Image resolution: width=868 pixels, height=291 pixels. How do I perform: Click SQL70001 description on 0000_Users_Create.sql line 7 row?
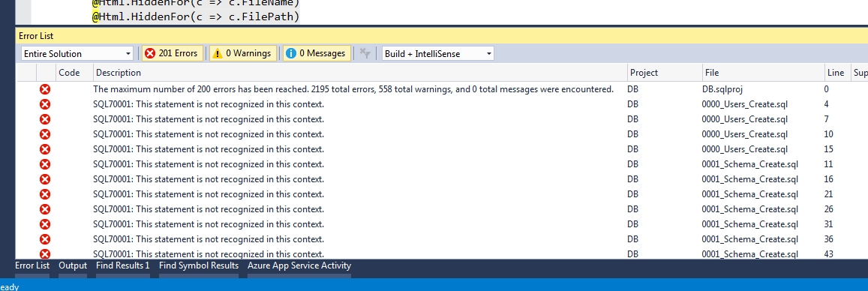pos(209,119)
